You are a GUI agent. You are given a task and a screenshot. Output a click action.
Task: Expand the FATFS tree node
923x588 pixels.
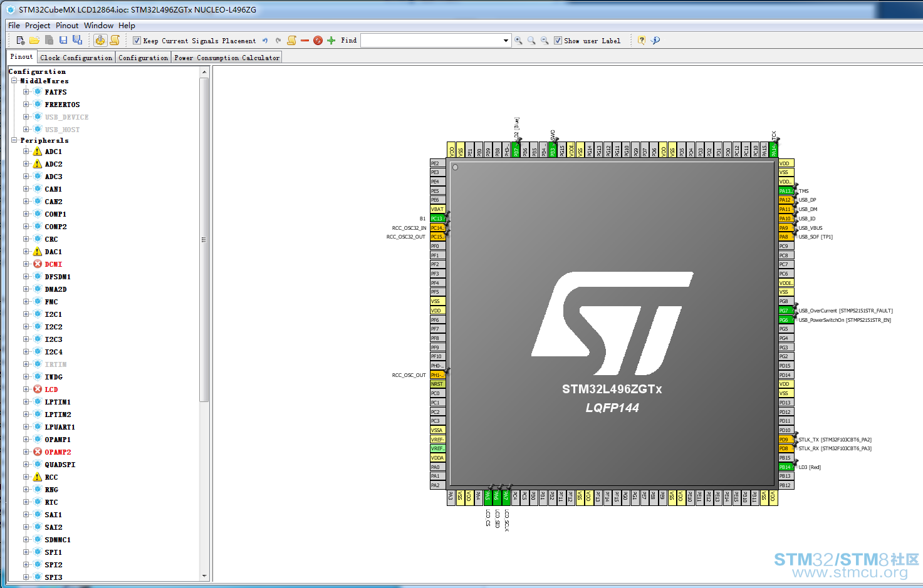[26, 92]
